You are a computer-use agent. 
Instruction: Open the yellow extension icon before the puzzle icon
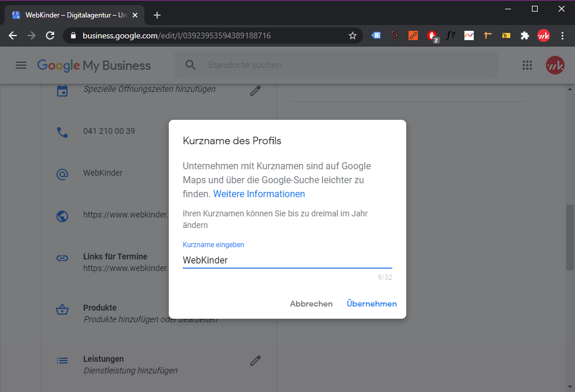(506, 35)
